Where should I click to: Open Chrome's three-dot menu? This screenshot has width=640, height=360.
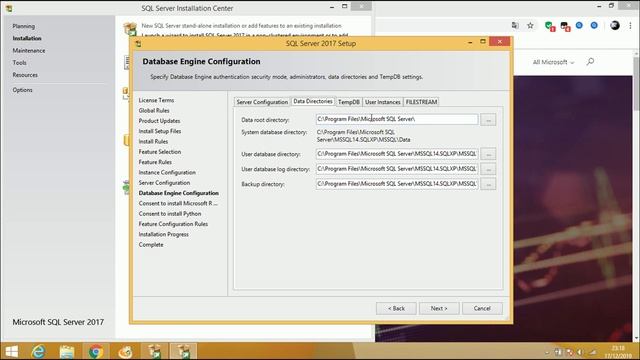point(631,26)
